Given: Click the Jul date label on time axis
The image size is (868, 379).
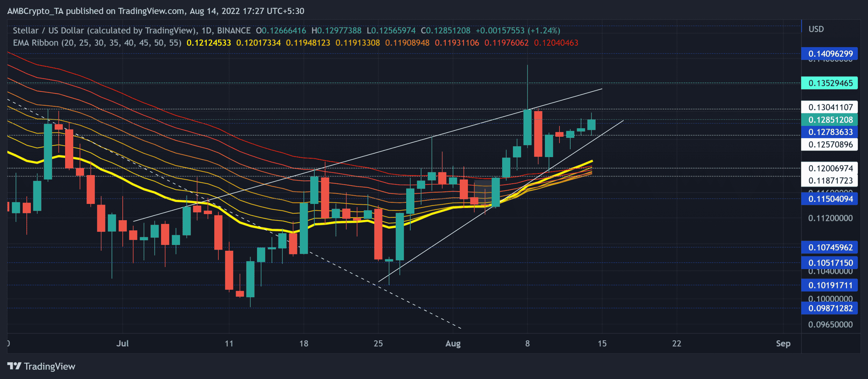Looking at the screenshot, I should tap(122, 343).
